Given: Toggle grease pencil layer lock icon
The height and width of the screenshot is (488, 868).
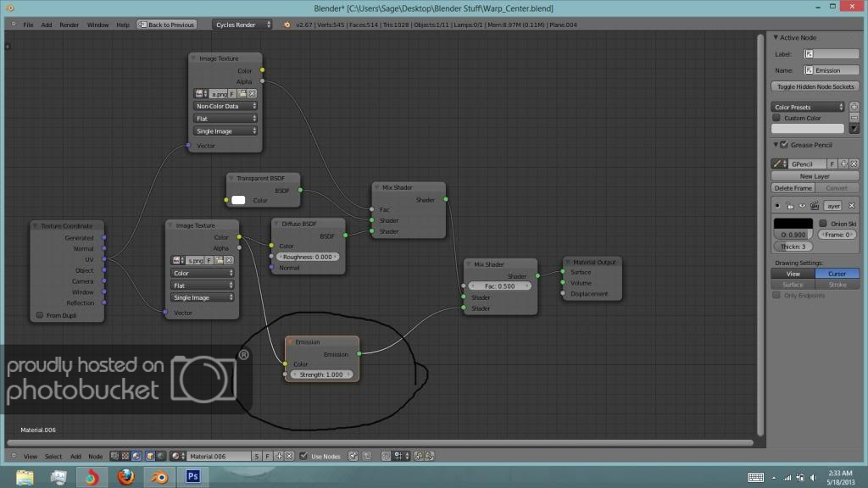Looking at the screenshot, I should (790, 206).
